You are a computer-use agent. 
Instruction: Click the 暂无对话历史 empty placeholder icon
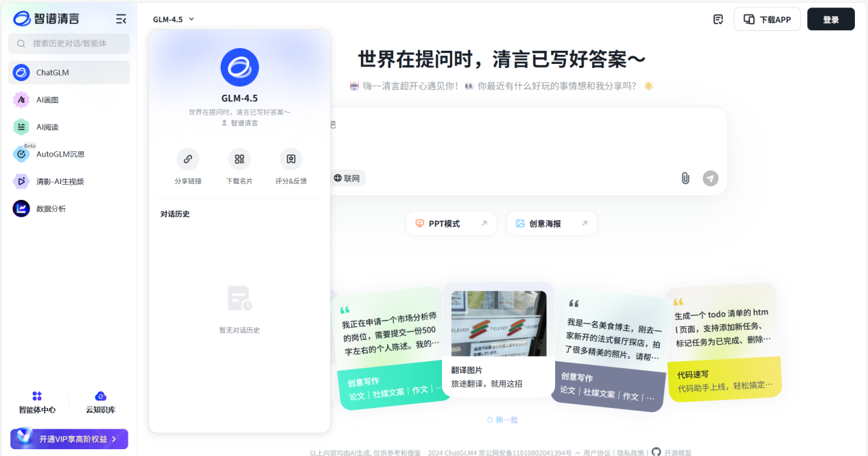click(x=239, y=298)
